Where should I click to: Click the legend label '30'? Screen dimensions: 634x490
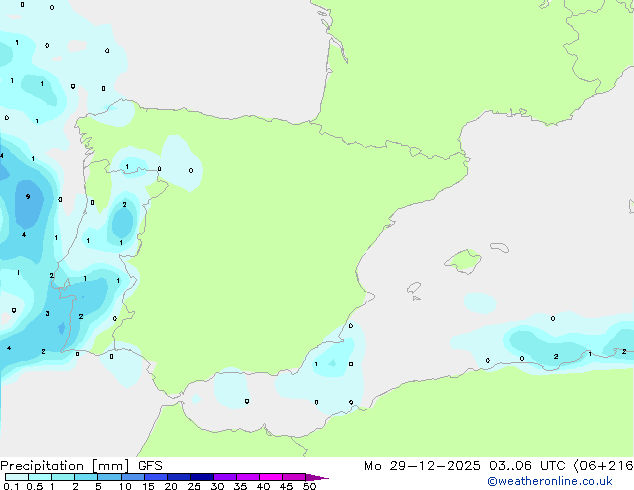(x=217, y=486)
